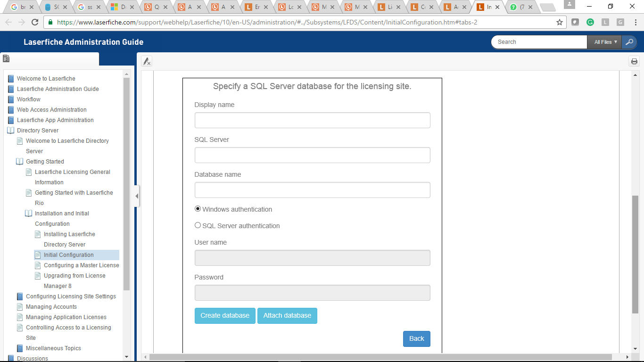This screenshot has height=362, width=644.
Task: Select the Windows authentication radio button
Action: coord(198,209)
